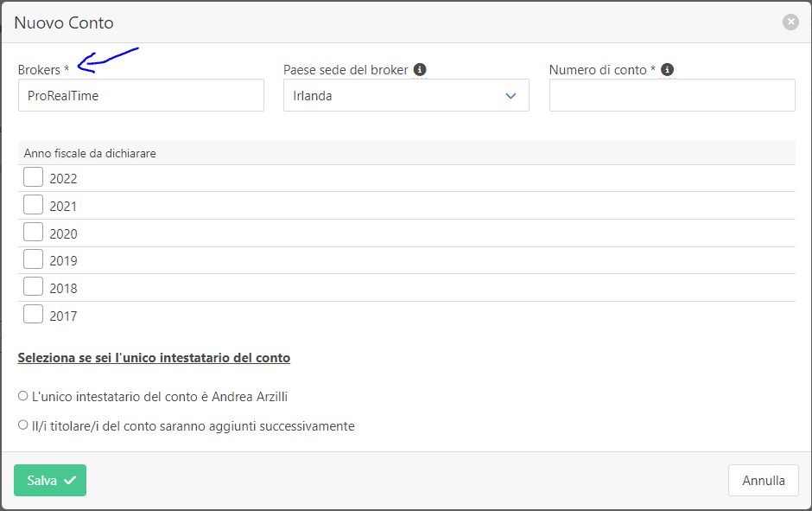The height and width of the screenshot is (511, 812).
Task: Select the 2018 fiscal year checkbox
Action: coord(33,286)
